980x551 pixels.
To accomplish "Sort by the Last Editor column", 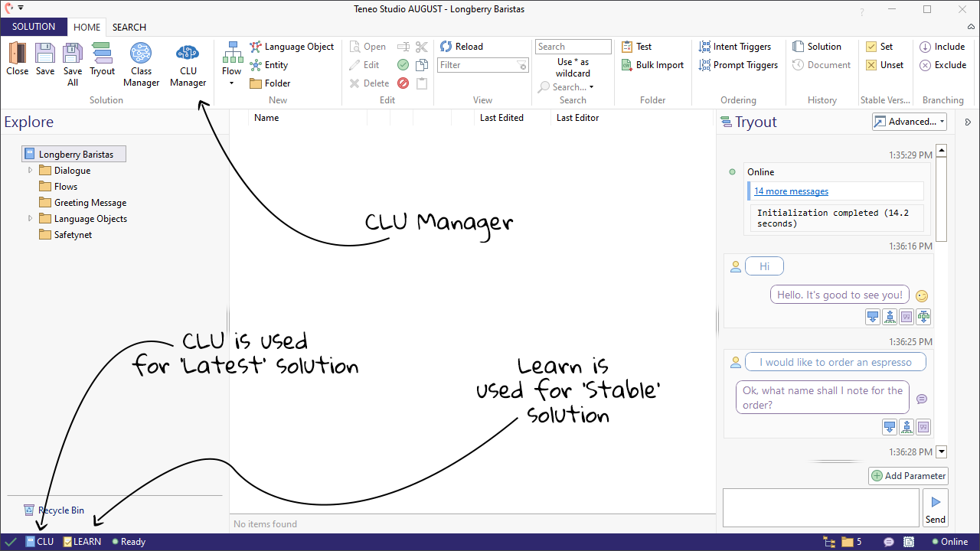I will click(578, 118).
